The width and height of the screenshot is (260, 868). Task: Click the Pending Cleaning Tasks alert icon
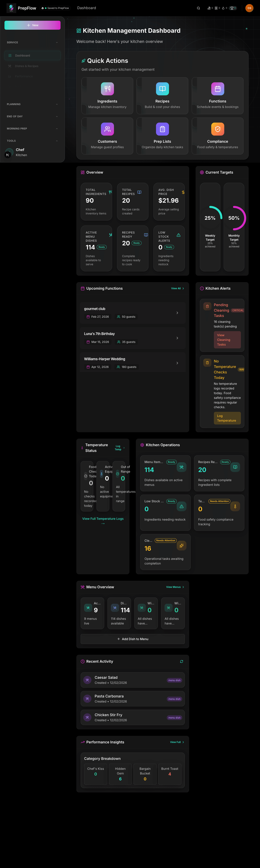pyautogui.click(x=207, y=306)
